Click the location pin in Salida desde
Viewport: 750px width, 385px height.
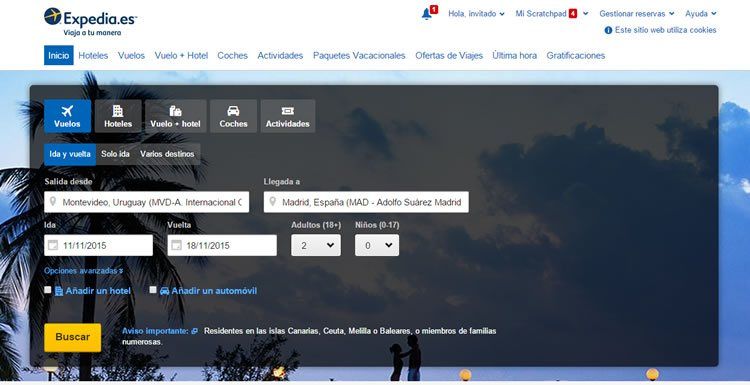tap(53, 202)
